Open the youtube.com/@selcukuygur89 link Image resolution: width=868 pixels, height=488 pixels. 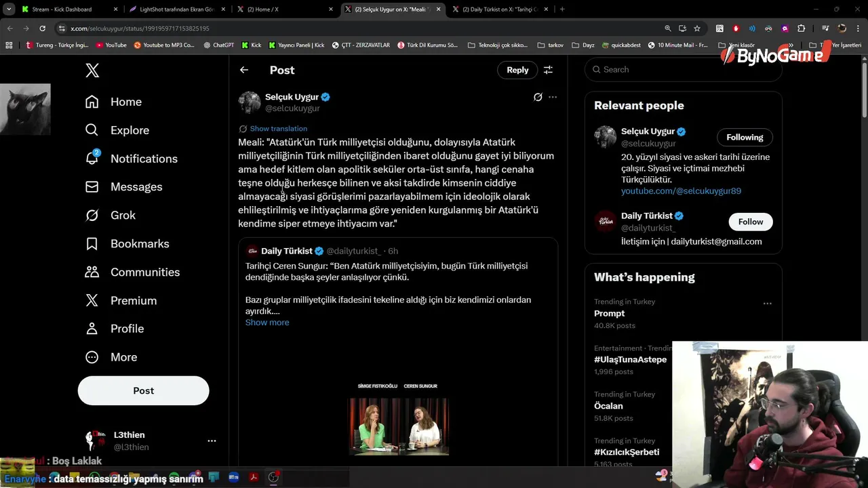681,191
